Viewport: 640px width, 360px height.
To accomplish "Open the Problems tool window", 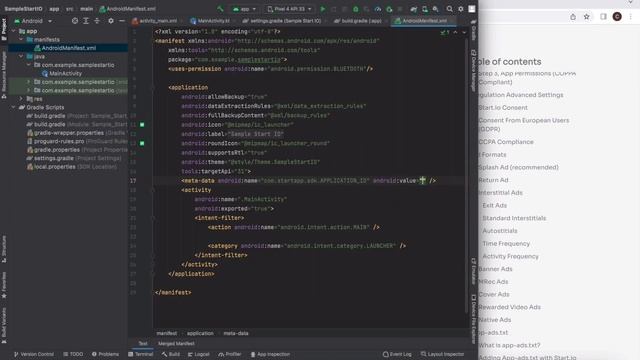I will point(105,354).
